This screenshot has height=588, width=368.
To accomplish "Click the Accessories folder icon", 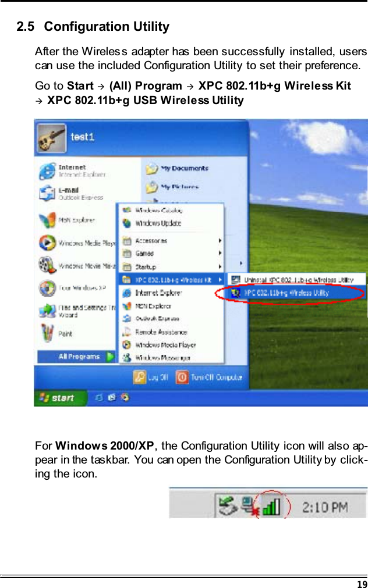I will (x=127, y=241).
